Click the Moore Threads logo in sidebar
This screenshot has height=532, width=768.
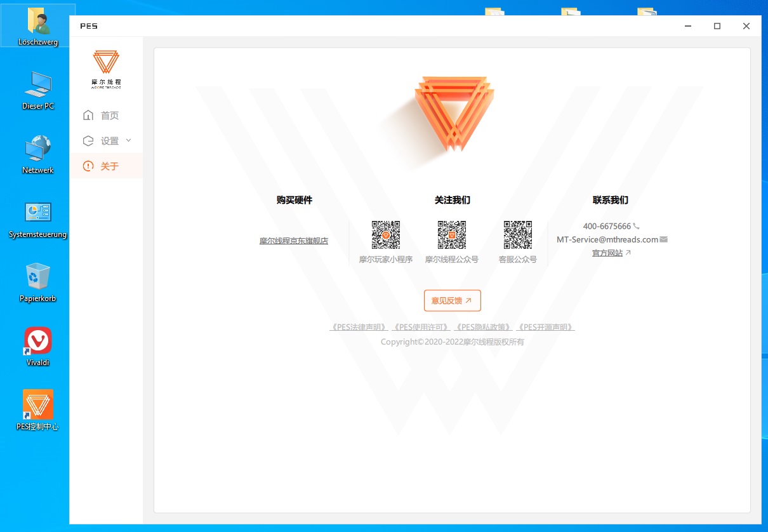(106, 69)
